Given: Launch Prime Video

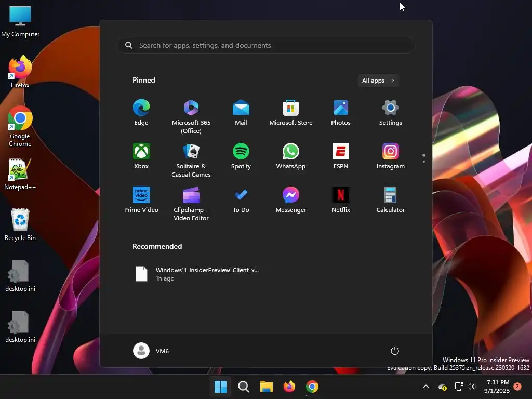Looking at the screenshot, I should (141, 200).
